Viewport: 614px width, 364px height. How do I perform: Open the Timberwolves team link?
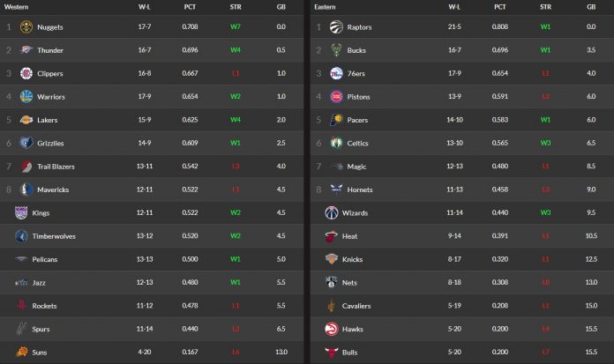click(57, 236)
